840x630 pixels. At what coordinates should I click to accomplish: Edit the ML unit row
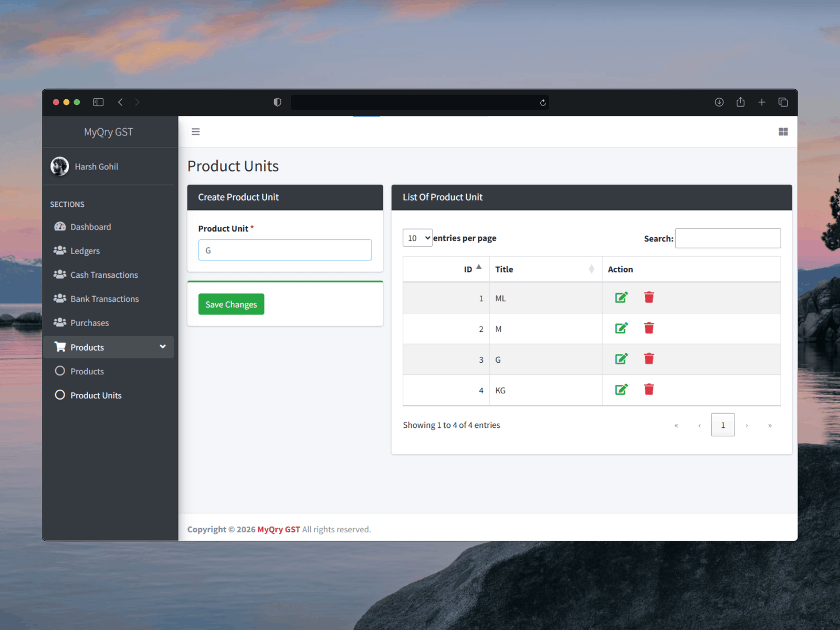tap(621, 298)
